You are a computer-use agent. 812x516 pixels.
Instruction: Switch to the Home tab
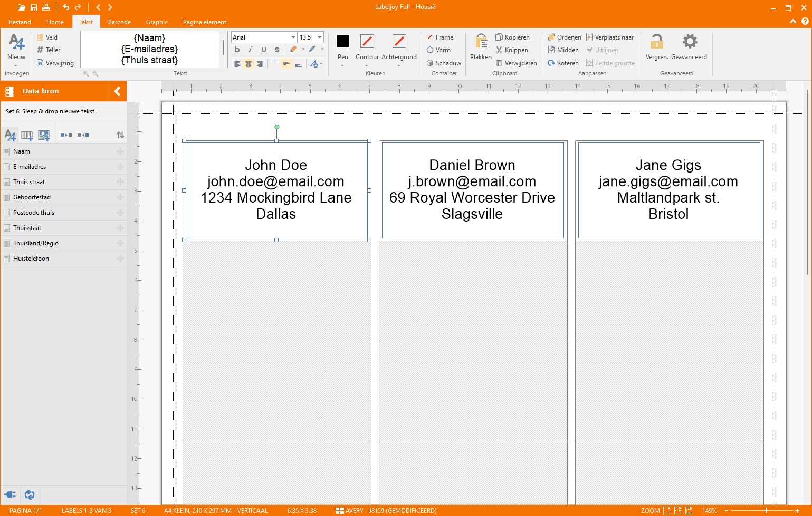pyautogui.click(x=55, y=22)
